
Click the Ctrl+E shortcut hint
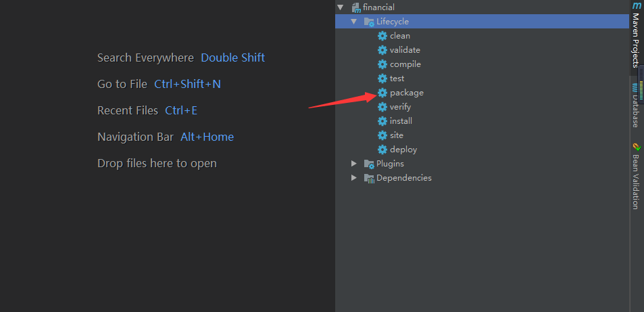coord(181,110)
